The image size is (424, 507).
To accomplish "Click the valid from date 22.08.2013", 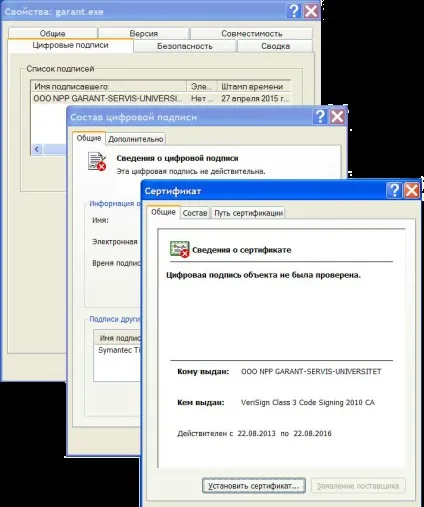I will pos(256,433).
